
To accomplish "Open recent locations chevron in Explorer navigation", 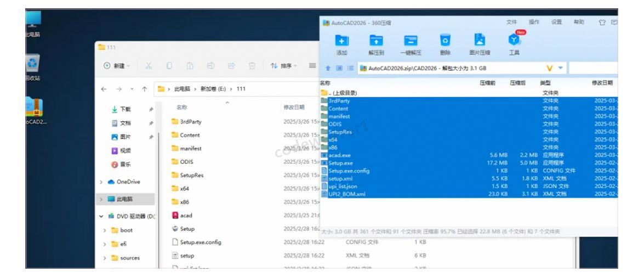I will click(x=132, y=89).
